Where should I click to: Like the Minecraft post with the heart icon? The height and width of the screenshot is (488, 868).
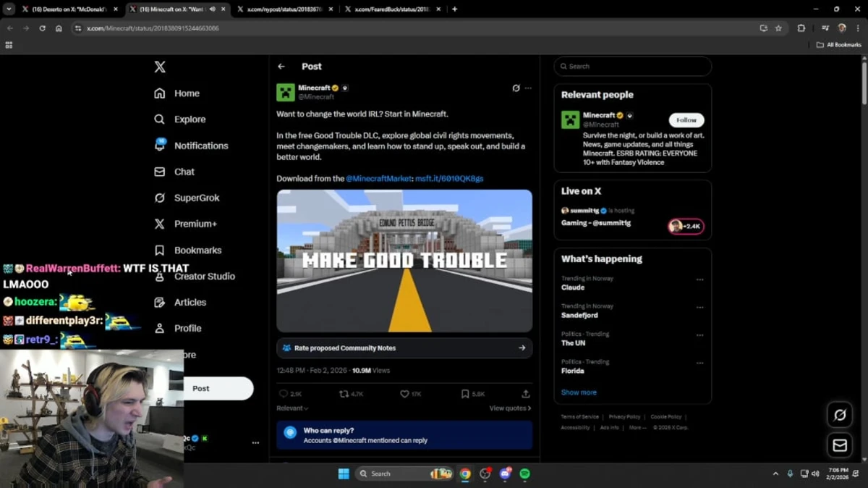[405, 394]
